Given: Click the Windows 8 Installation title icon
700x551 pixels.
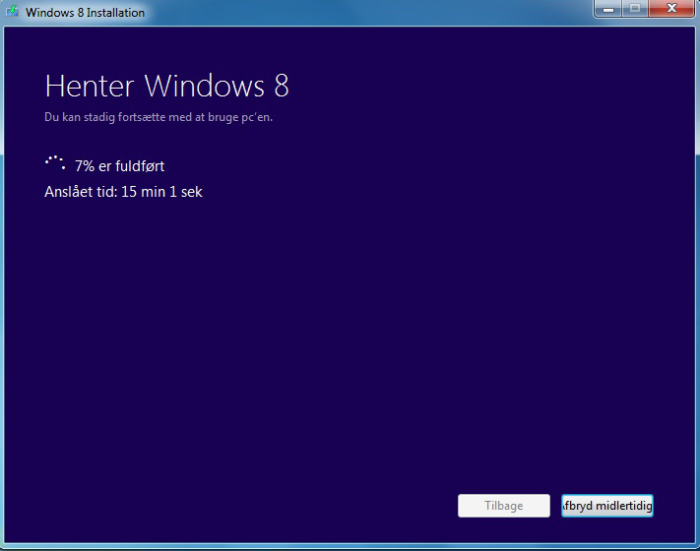Looking at the screenshot, I should pos(12,11).
